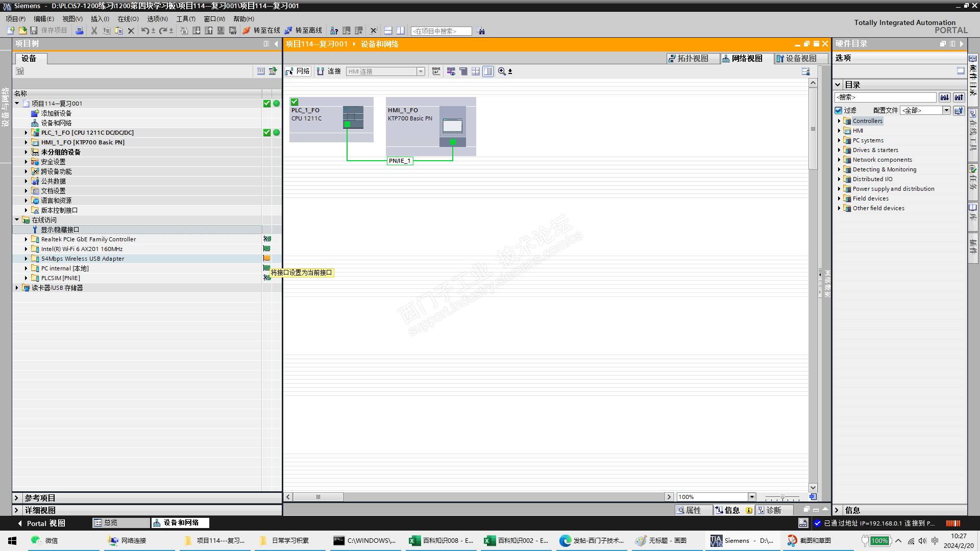Screen dimensions: 980x551
Task: Click the Go online (转至在线) button
Action: (x=261, y=31)
